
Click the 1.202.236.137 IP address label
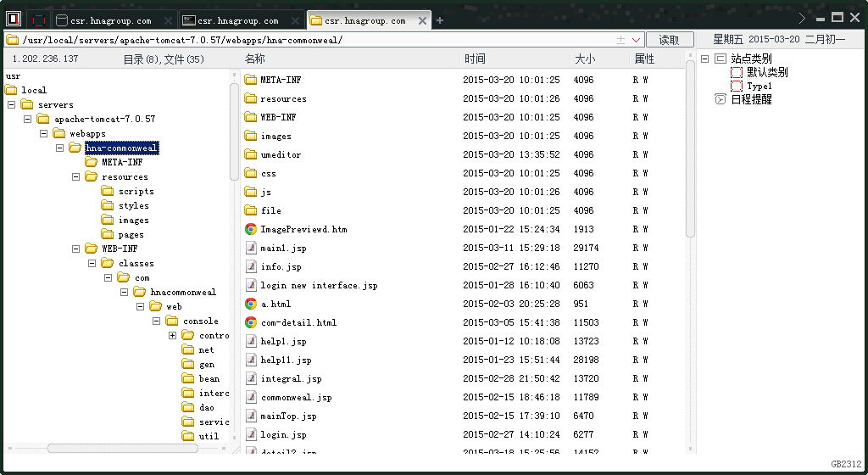45,59
